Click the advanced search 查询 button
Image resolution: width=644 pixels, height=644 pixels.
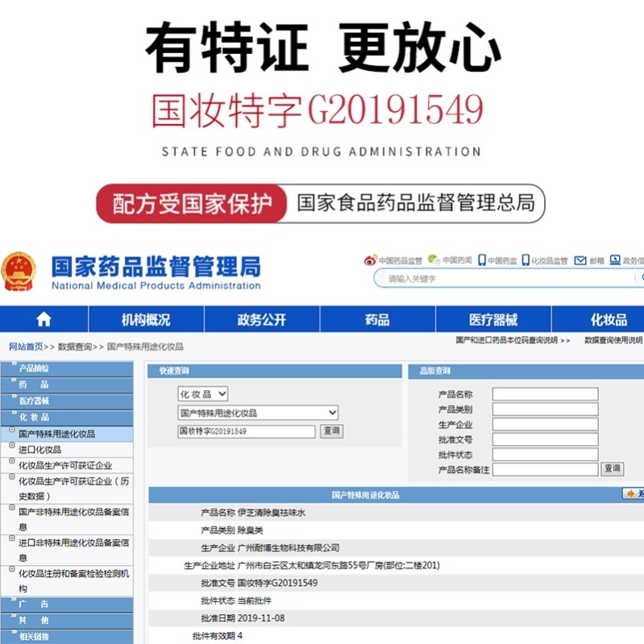click(613, 468)
